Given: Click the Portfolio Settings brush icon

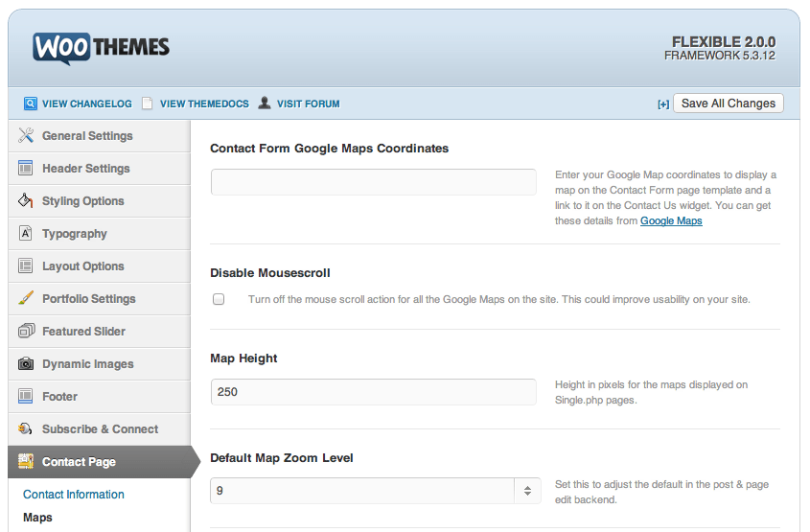Looking at the screenshot, I should coord(26,298).
